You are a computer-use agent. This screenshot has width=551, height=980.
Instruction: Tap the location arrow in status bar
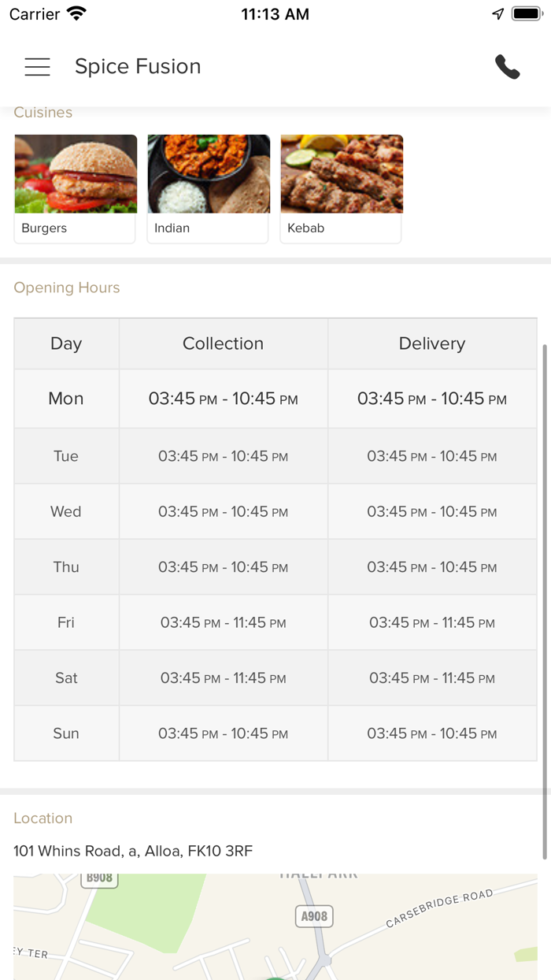tap(497, 14)
